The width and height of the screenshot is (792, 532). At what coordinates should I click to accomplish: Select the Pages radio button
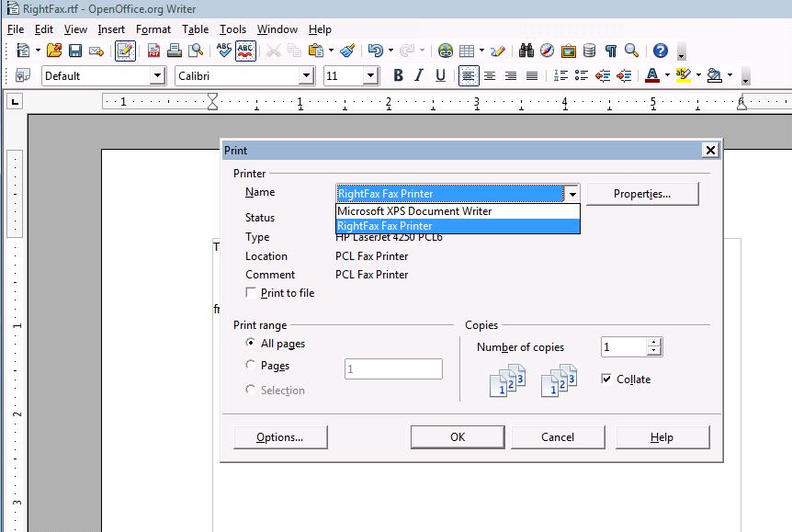[251, 365]
